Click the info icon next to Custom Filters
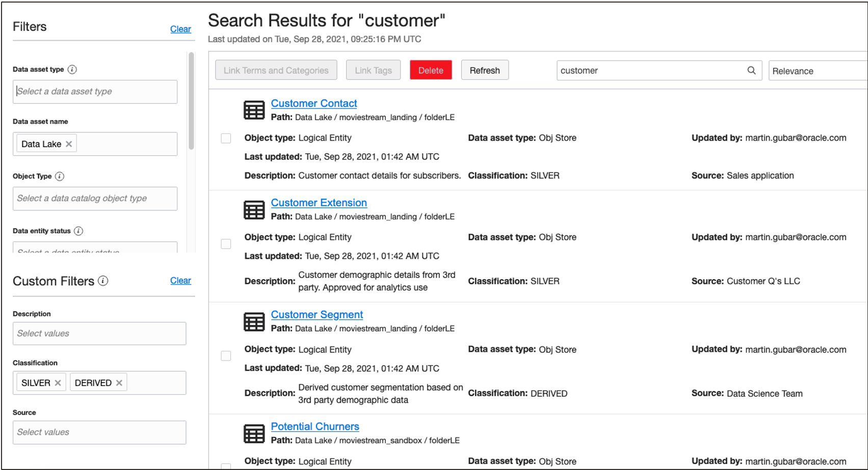 pyautogui.click(x=103, y=281)
